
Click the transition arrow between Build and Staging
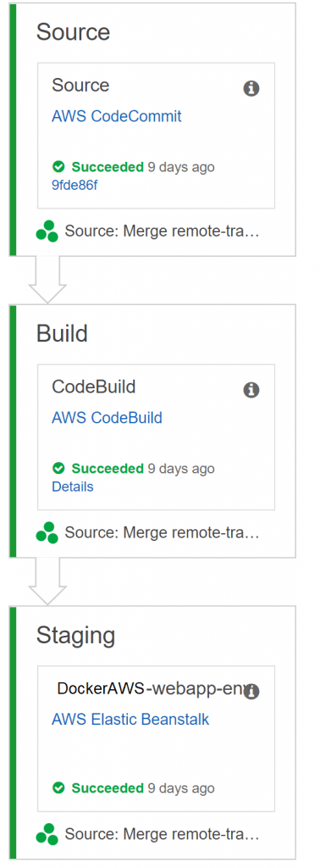coord(47,581)
